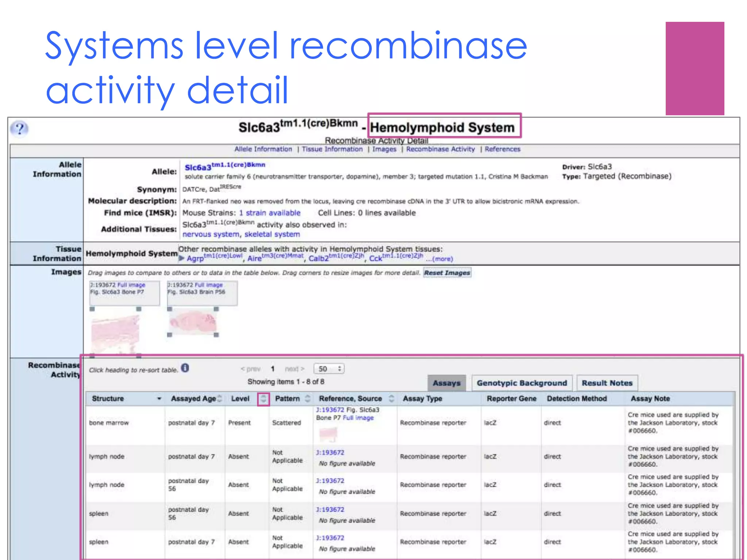Open Full image link for Bone P7
Screen dimensions: 747x560
point(131,285)
